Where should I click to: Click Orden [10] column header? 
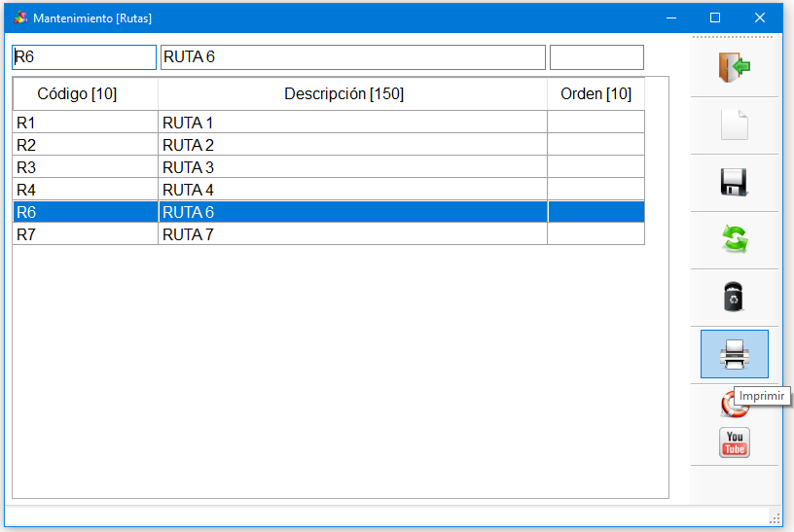(596, 94)
